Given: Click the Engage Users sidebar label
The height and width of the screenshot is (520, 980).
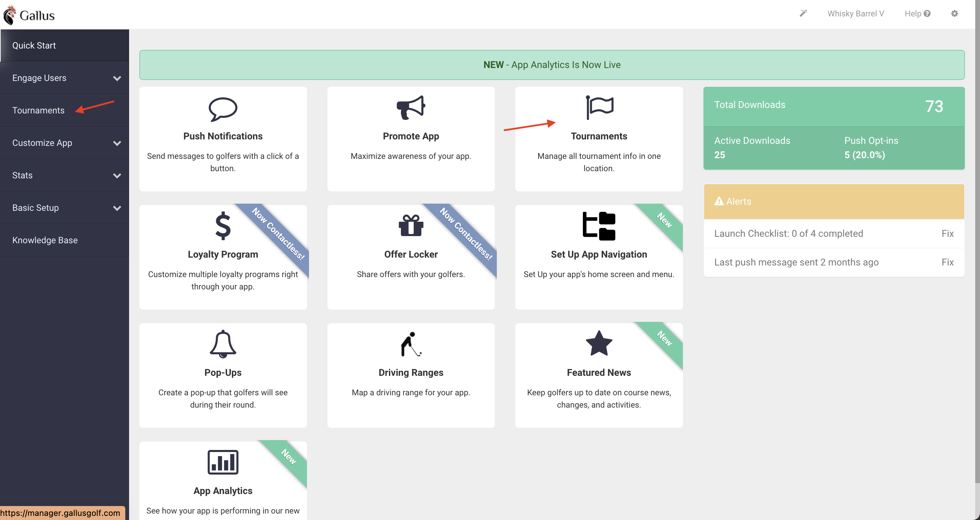Looking at the screenshot, I should (39, 78).
